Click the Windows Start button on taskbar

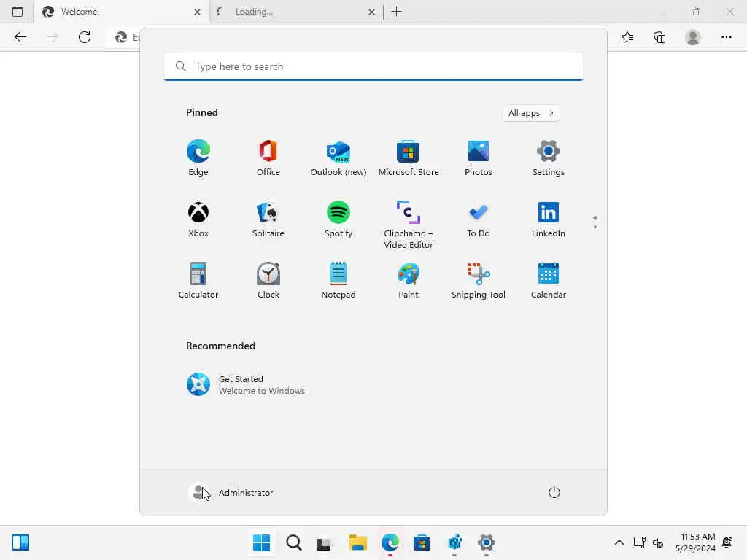[261, 542]
